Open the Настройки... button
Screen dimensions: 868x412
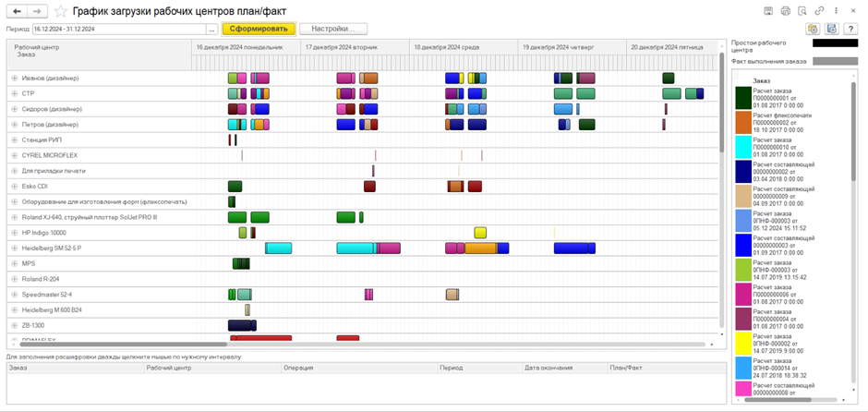333,29
